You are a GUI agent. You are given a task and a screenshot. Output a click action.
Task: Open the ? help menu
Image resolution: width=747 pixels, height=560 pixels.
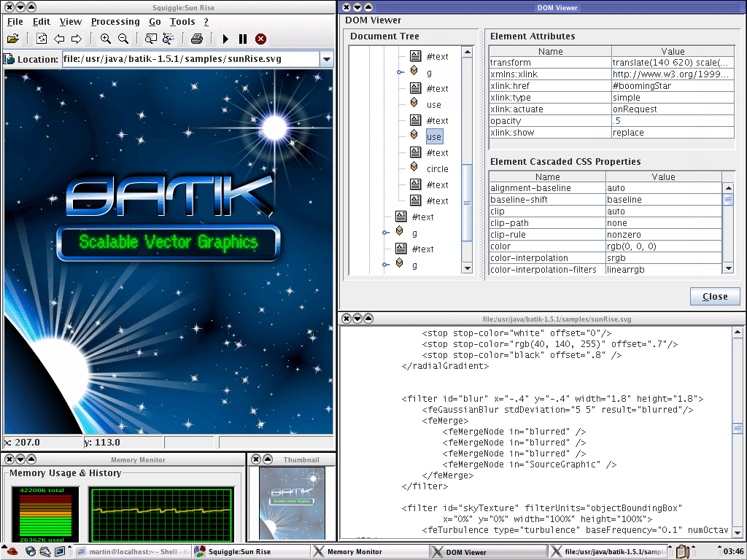pyautogui.click(x=206, y=21)
